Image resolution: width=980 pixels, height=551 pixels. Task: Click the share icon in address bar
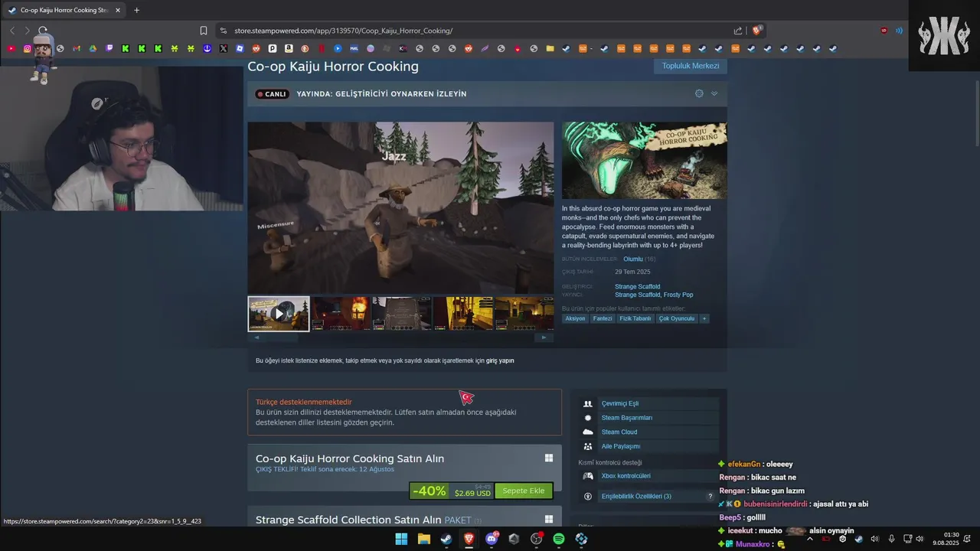click(737, 31)
